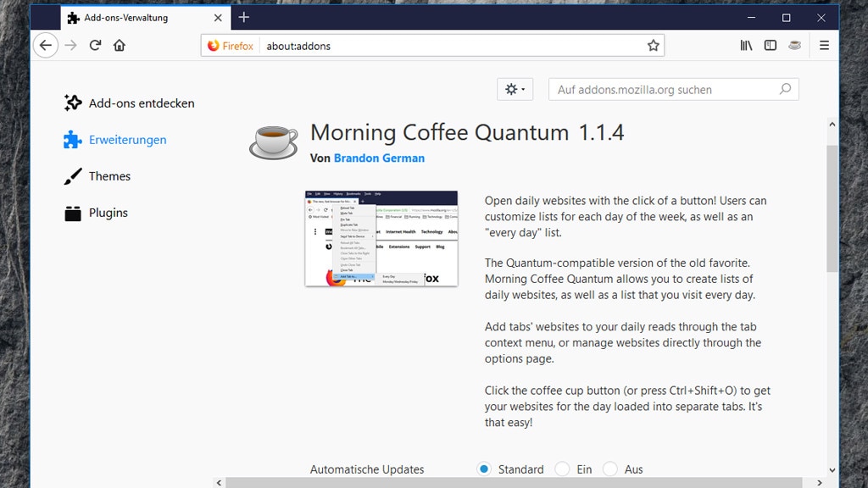Open a new tab with plus button
The image size is (868, 488).
pyautogui.click(x=244, y=17)
